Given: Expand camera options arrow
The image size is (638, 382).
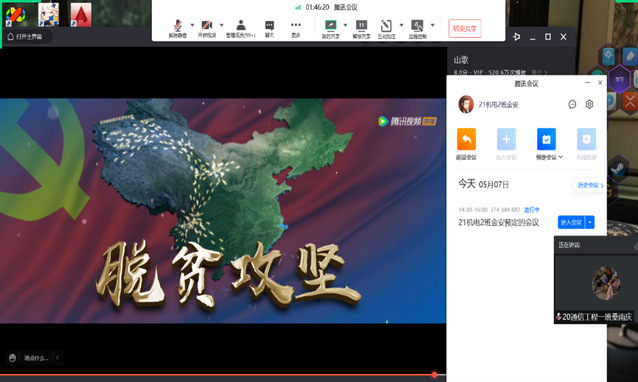Looking at the screenshot, I should (x=221, y=25).
